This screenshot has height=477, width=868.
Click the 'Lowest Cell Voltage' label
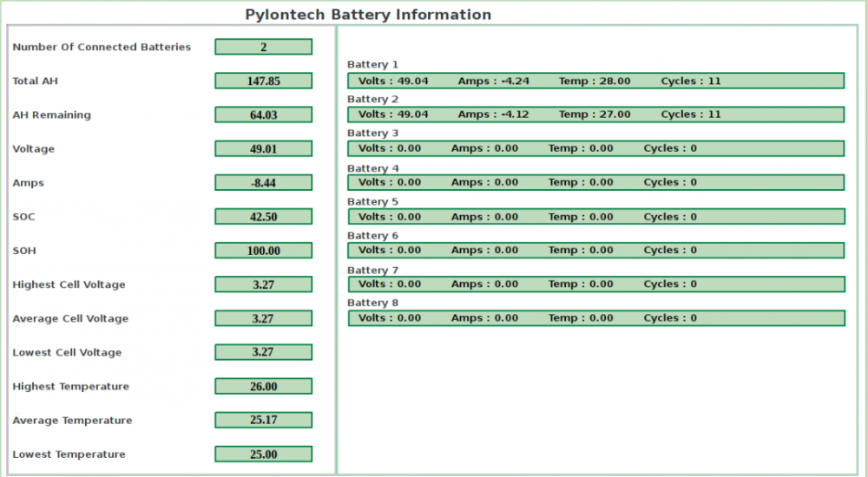(x=67, y=352)
